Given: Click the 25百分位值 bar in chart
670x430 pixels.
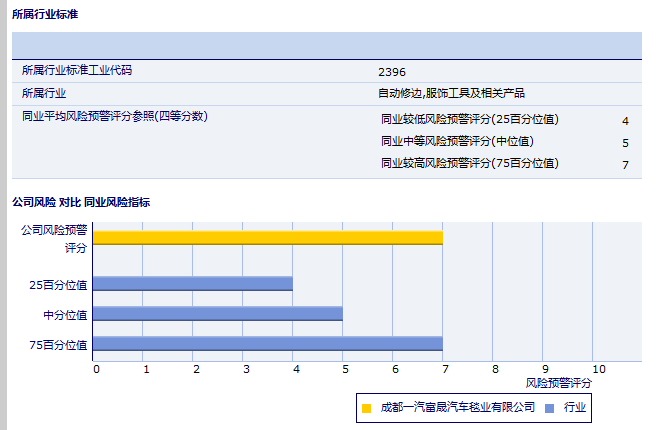Looking at the screenshot, I should coord(192,284).
